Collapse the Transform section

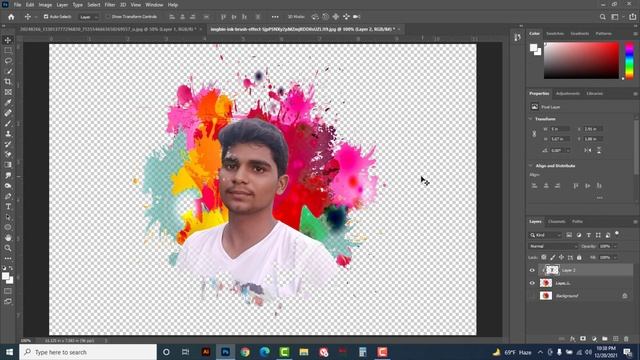(x=530, y=119)
